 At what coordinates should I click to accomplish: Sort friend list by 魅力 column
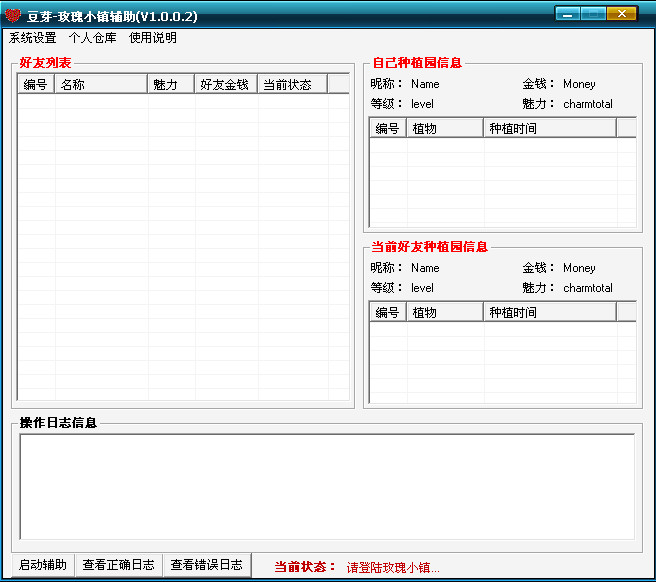coord(171,85)
